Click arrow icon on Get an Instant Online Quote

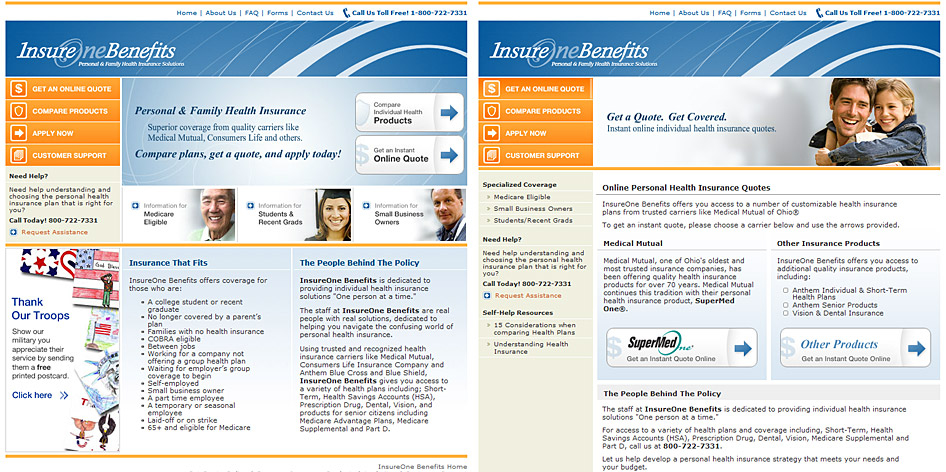[x=449, y=155]
